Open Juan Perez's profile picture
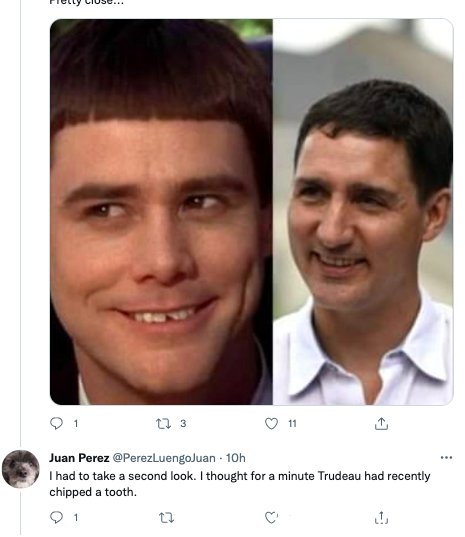Screen dimensions: 465x537 (21, 469)
